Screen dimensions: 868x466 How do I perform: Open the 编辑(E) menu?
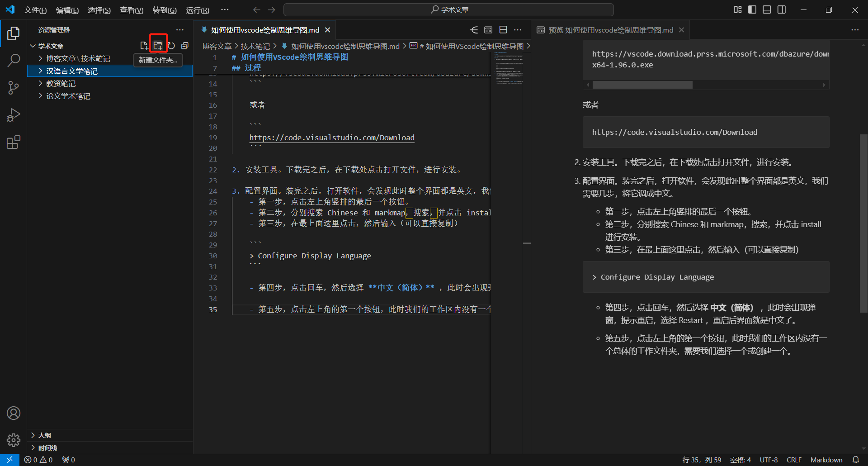click(67, 10)
